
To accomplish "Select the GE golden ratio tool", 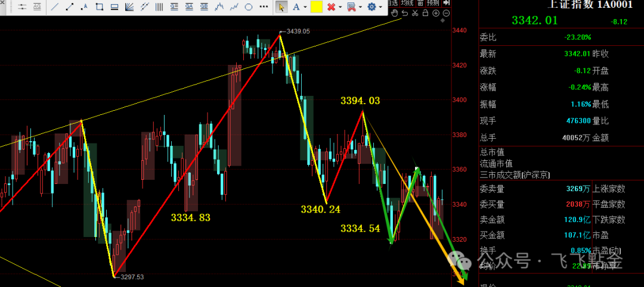I will pos(174,7).
